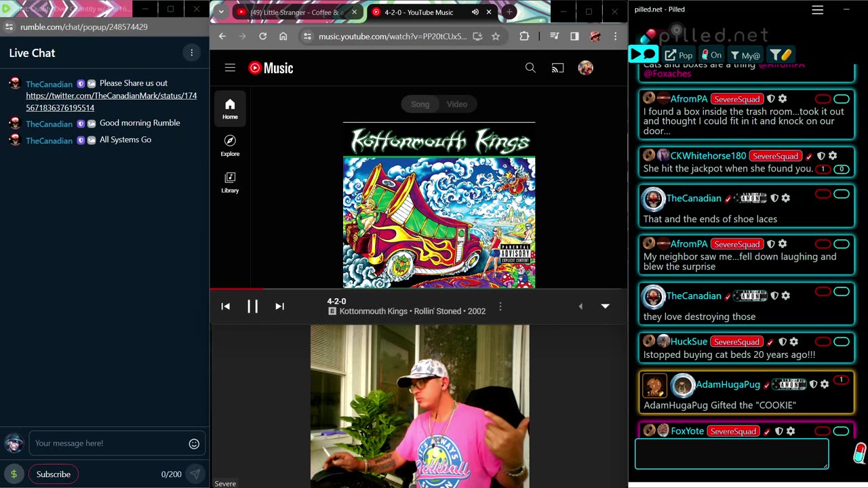Image resolution: width=868 pixels, height=488 pixels.
Task: Click AdamHugaPug username in pilled chat
Action: point(728,384)
